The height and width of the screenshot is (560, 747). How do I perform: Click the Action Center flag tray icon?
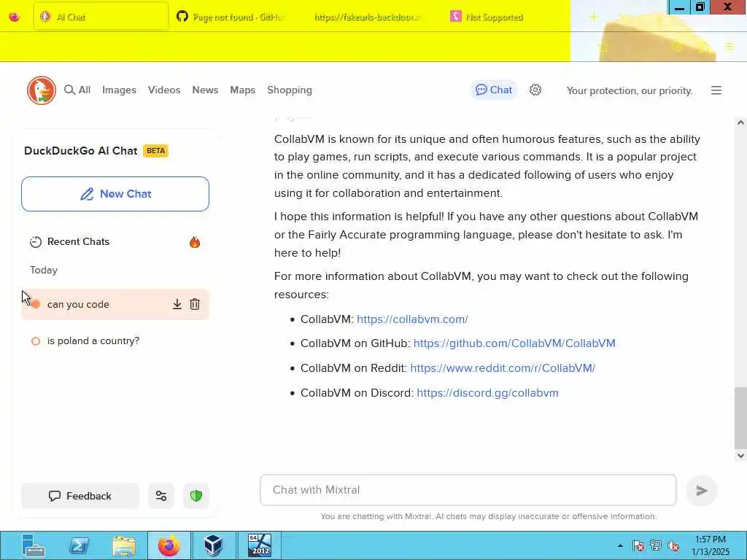(639, 545)
